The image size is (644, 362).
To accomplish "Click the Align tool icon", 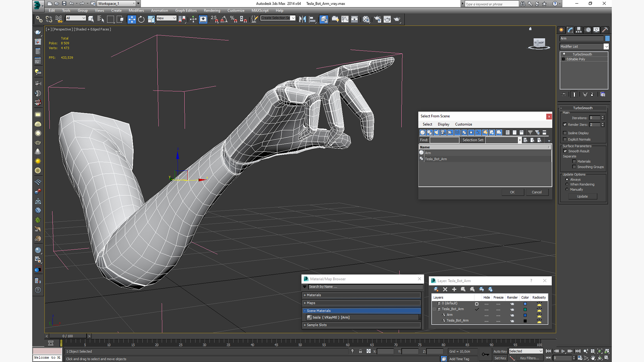I will click(x=312, y=19).
